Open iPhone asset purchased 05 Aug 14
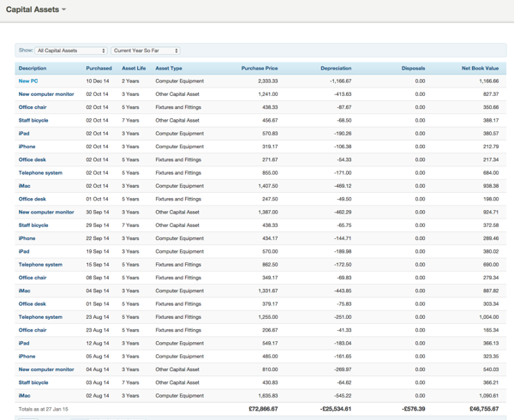 click(27, 356)
